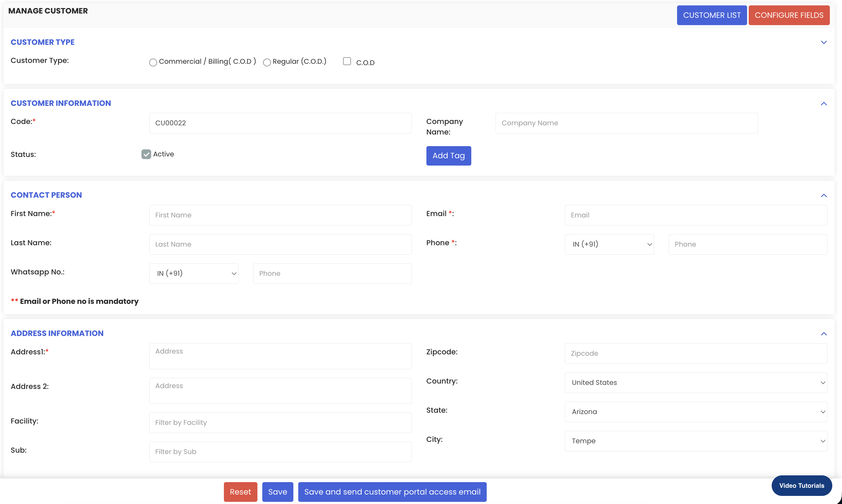Open the City dropdown showing Tempe

click(695, 441)
